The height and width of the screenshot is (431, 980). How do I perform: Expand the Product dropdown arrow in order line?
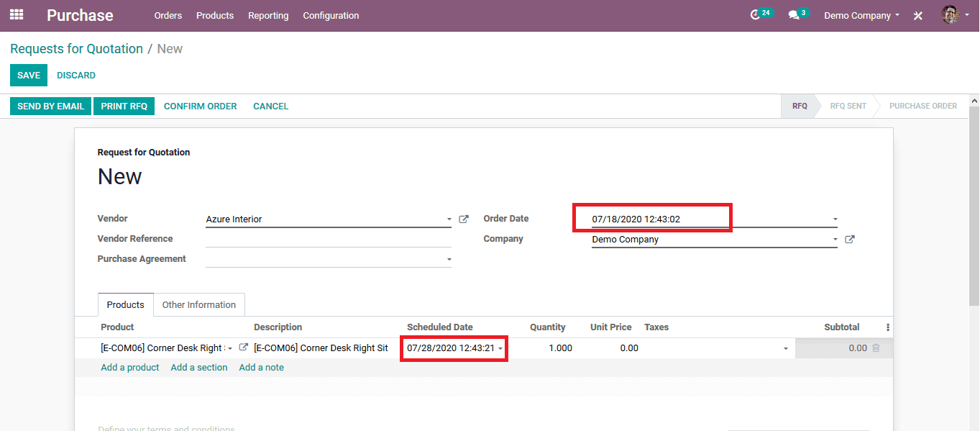click(x=230, y=348)
